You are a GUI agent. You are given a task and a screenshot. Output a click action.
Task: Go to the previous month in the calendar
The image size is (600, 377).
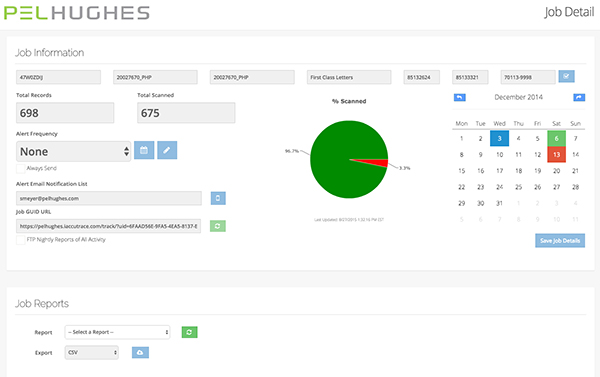(x=460, y=98)
